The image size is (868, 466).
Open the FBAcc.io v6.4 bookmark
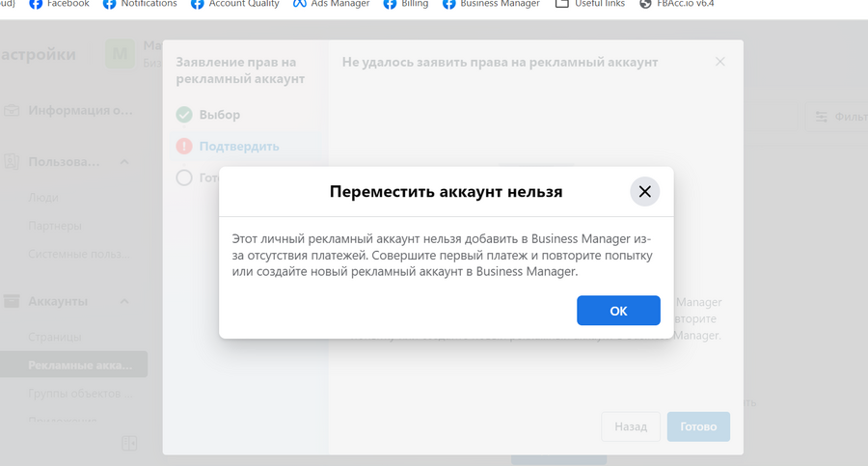click(x=676, y=4)
